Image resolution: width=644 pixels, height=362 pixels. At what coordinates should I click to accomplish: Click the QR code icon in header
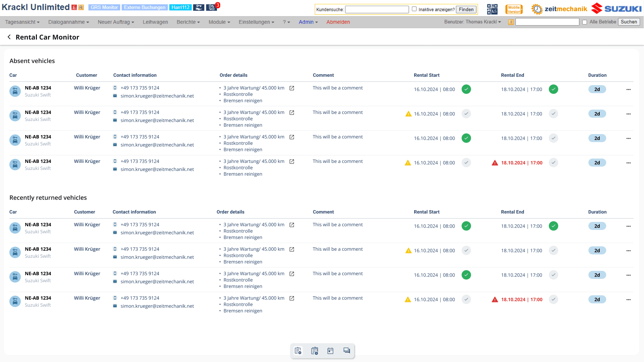[492, 9]
